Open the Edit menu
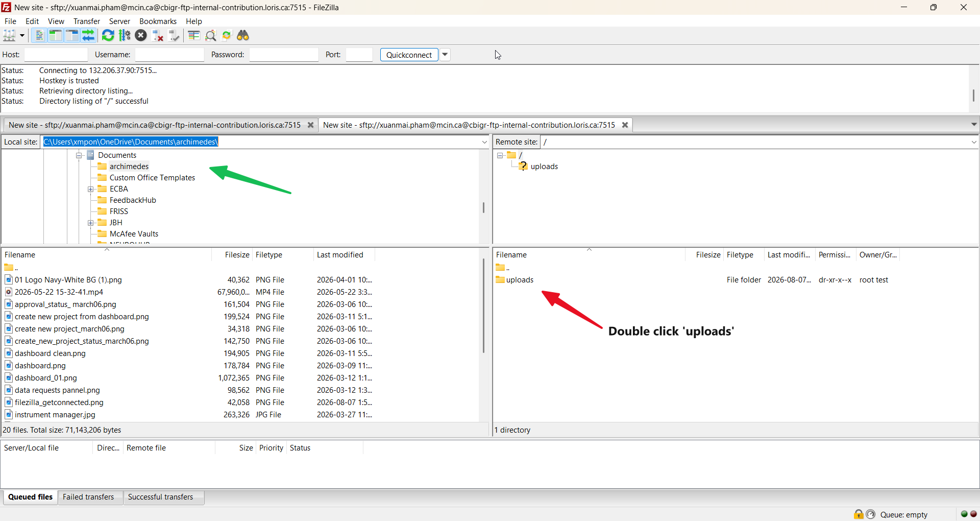Image resolution: width=980 pixels, height=521 pixels. point(32,21)
